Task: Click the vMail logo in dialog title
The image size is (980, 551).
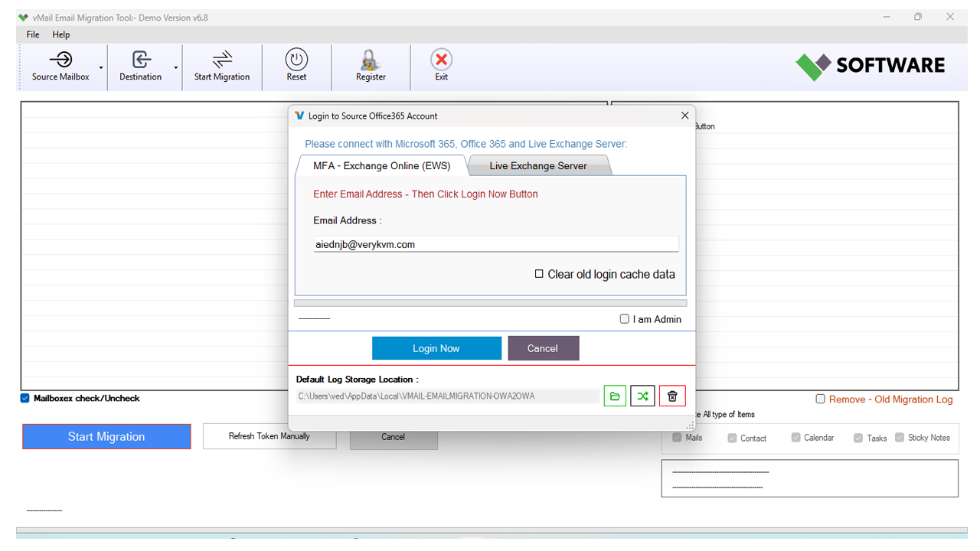Action: click(299, 116)
